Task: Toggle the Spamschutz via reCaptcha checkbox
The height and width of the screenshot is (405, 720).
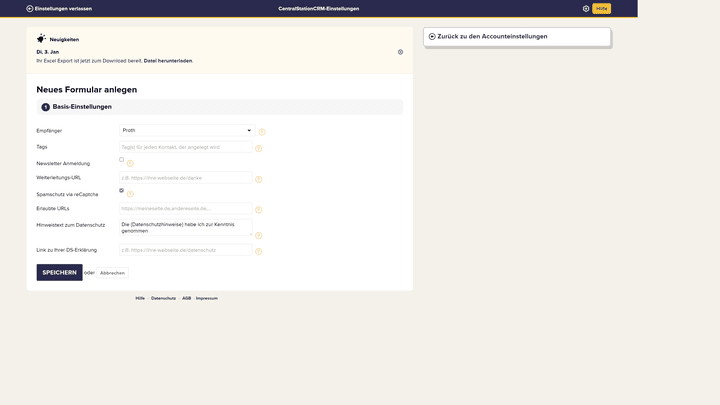Action: point(121,190)
